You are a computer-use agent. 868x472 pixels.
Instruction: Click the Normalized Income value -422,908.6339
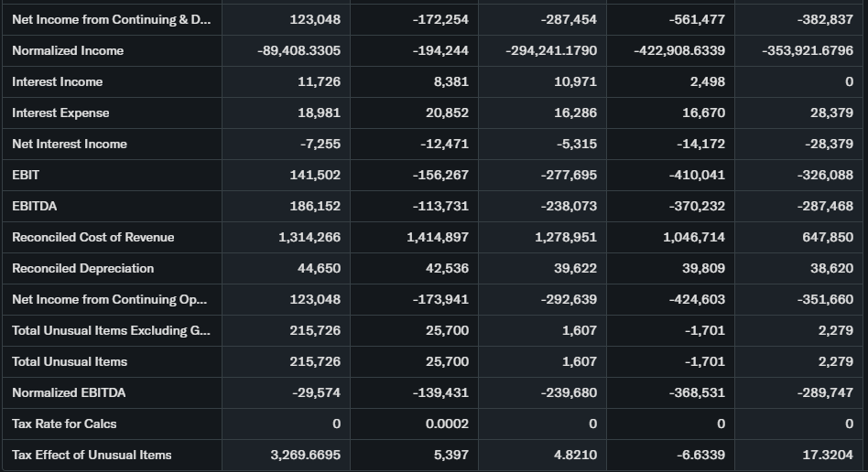[679, 50]
